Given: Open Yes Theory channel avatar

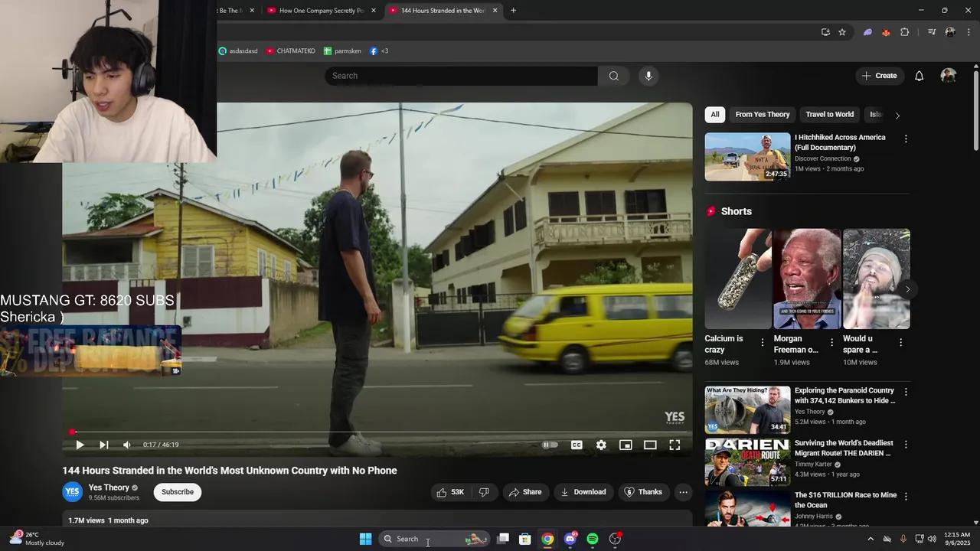Looking at the screenshot, I should [72, 492].
